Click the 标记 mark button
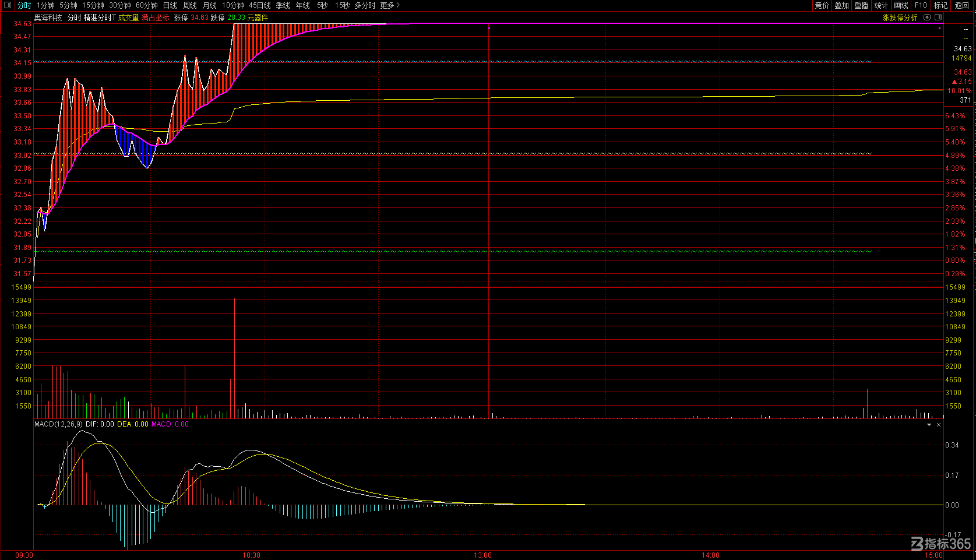 coord(940,5)
